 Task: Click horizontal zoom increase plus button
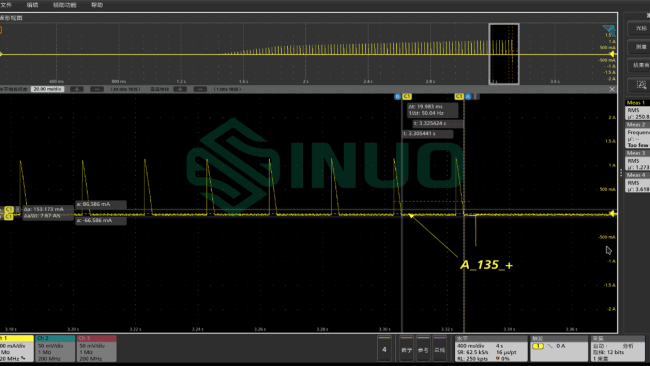pos(77,89)
